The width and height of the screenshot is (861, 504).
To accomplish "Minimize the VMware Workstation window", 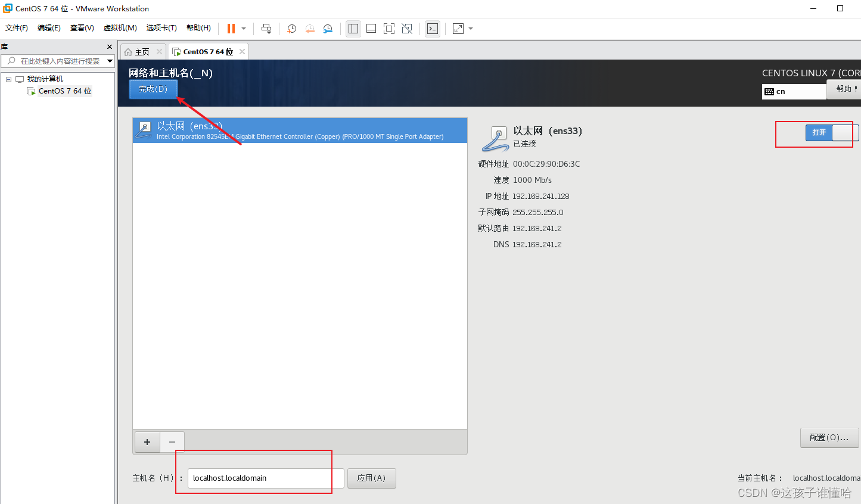I will pos(815,8).
